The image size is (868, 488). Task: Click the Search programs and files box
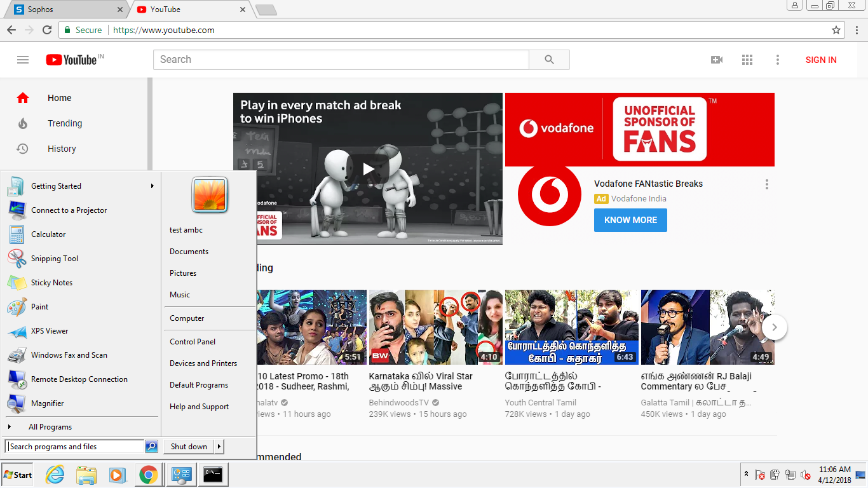[x=75, y=447]
